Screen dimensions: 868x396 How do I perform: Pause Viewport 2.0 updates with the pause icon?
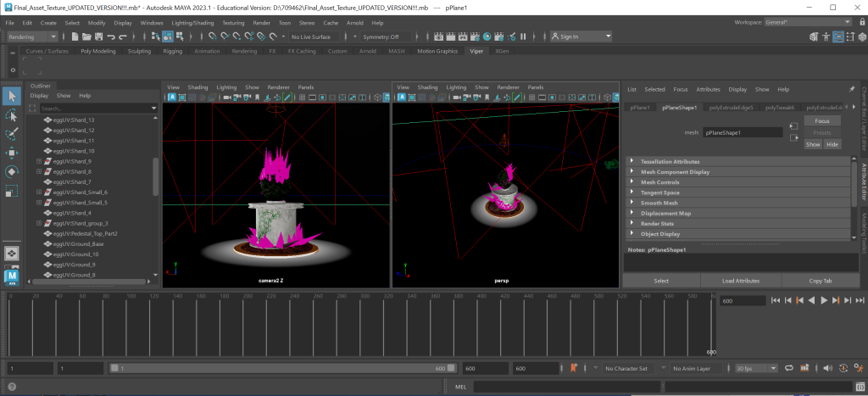pyautogui.click(x=523, y=36)
